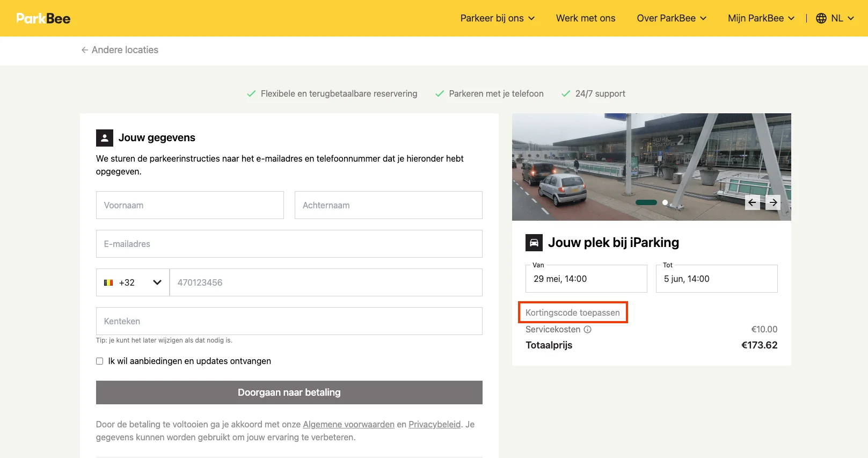
Task: Open the Algemene voorwaarden link
Action: tap(349, 424)
